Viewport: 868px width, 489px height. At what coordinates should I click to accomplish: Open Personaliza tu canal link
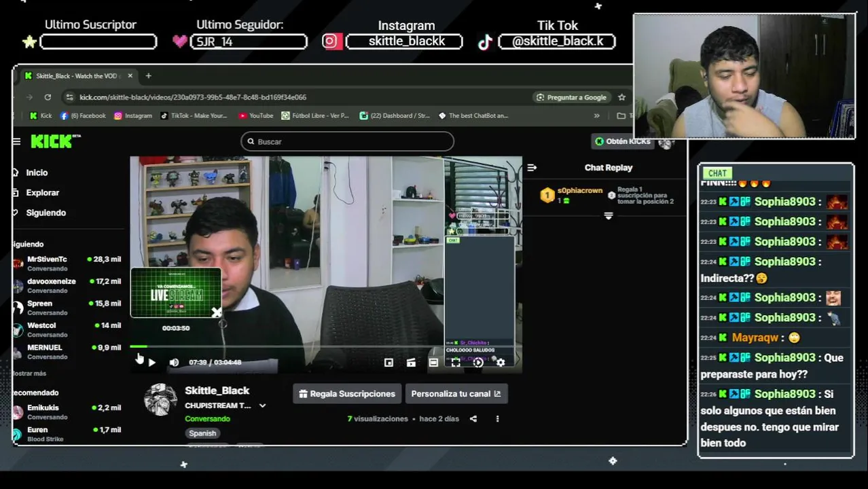click(456, 394)
